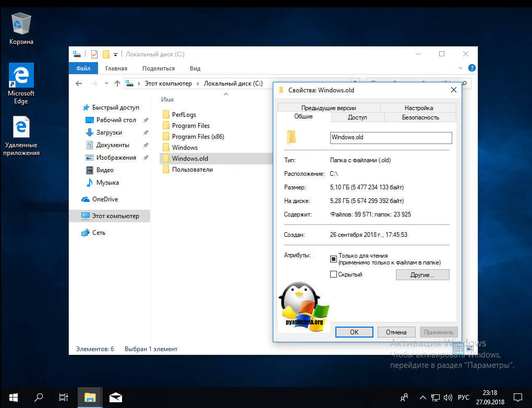
Task: Select the Windows folder
Action: pos(180,147)
